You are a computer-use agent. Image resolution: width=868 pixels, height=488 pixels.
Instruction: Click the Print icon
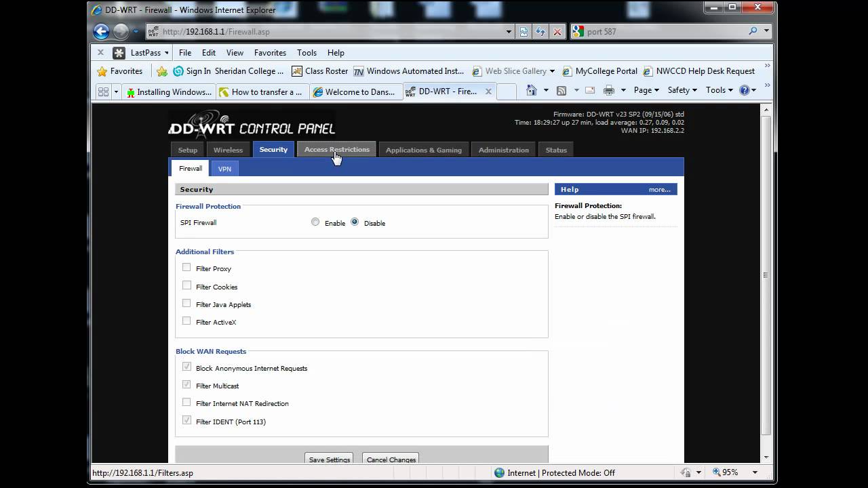[x=609, y=90]
